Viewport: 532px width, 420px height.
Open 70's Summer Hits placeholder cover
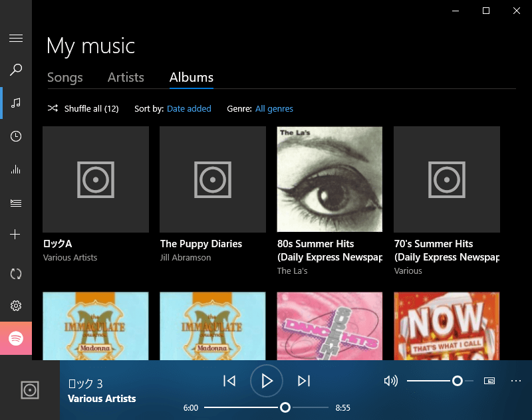(x=447, y=179)
